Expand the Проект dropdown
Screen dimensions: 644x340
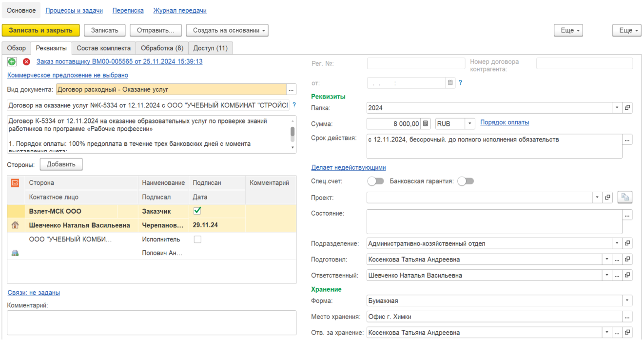click(598, 198)
